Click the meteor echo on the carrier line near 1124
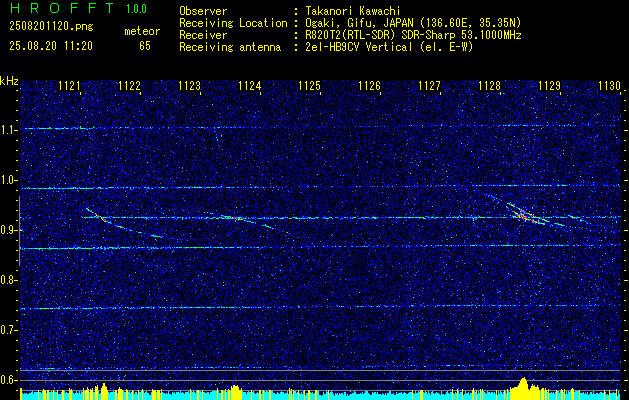The height and width of the screenshot is (400, 629). click(233, 218)
